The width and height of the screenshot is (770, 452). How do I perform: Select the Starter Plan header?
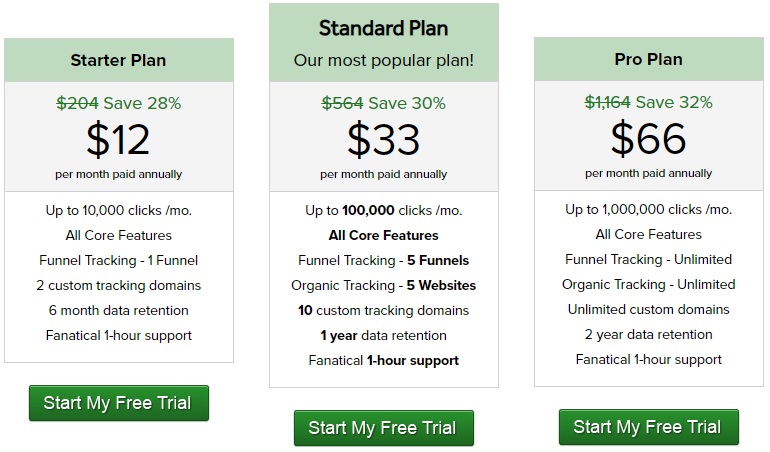[119, 60]
